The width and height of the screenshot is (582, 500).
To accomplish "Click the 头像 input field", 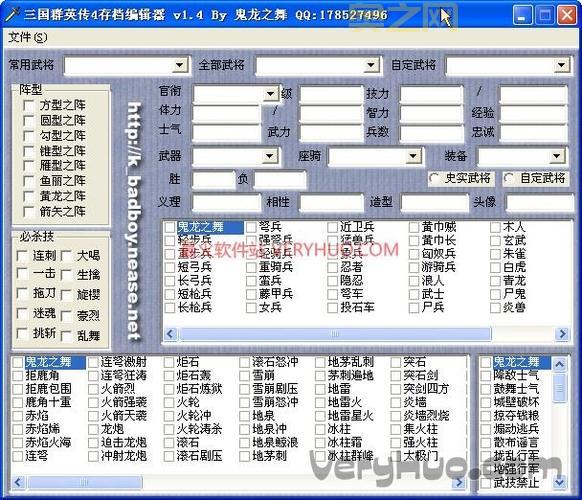I will tap(540, 203).
